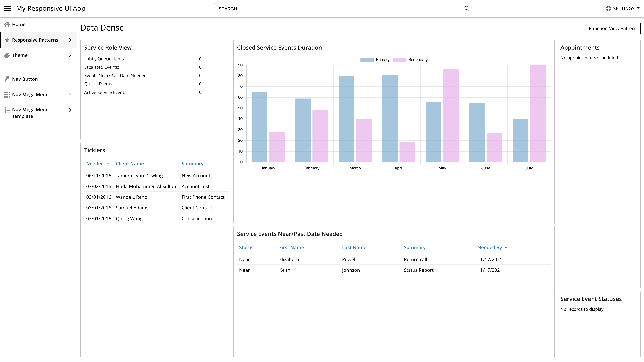Click the hamburger menu icon
Image resolution: width=644 pixels, height=362 pixels.
tap(8, 9)
